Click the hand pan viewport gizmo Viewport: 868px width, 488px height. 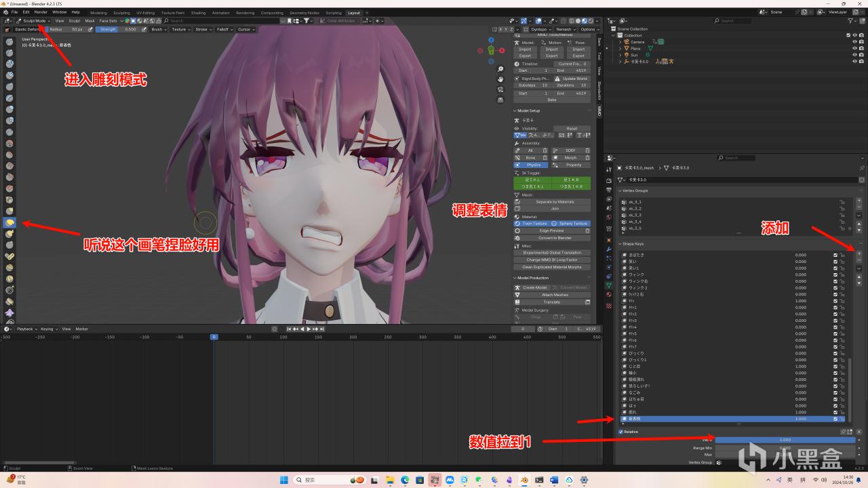click(x=500, y=79)
